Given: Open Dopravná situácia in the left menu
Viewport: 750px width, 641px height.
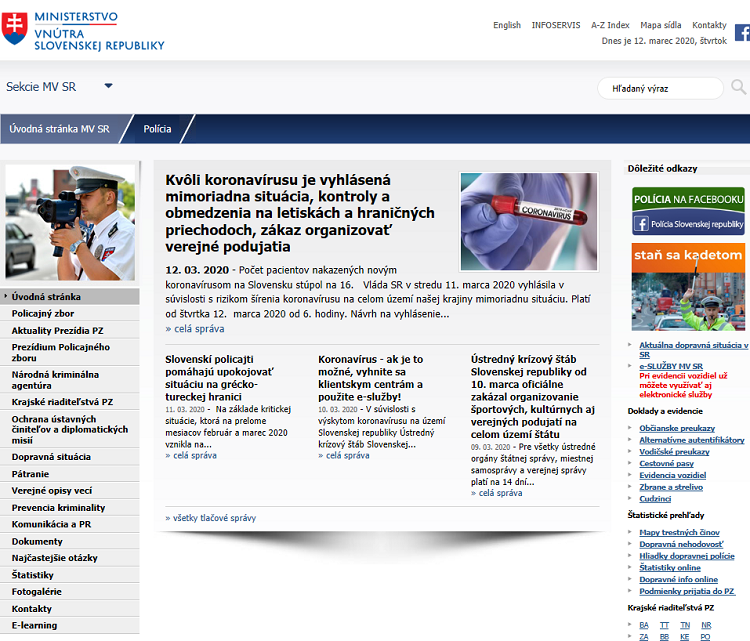Looking at the screenshot, I should point(51,456).
